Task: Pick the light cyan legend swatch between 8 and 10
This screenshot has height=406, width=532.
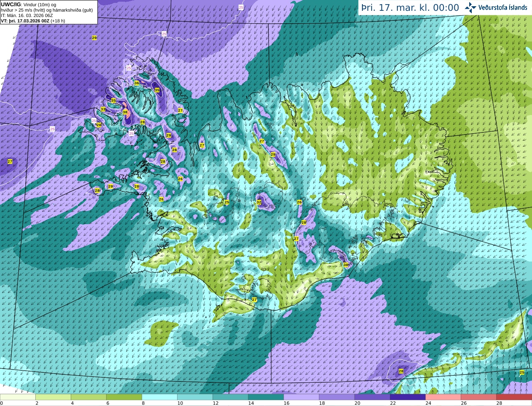Action: click(160, 397)
